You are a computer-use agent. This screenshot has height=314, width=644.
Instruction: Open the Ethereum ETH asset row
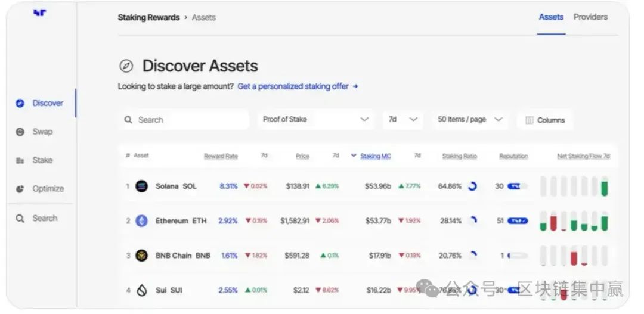point(367,221)
